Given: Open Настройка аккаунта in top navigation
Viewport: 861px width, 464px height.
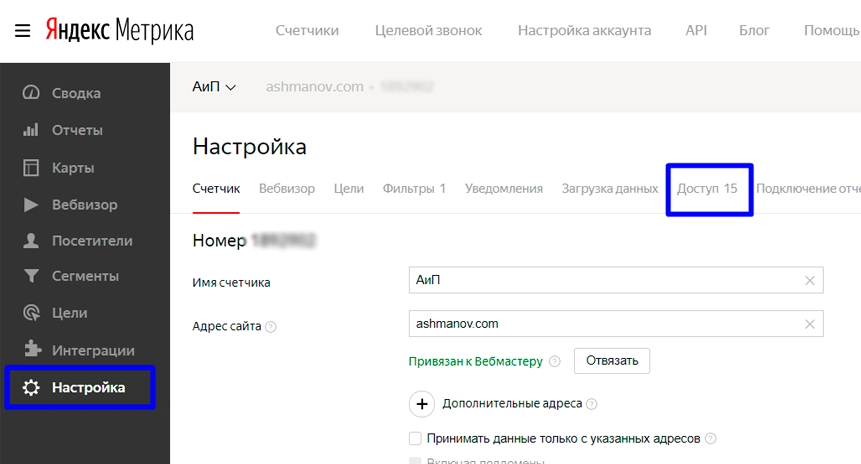Looking at the screenshot, I should pos(584,30).
